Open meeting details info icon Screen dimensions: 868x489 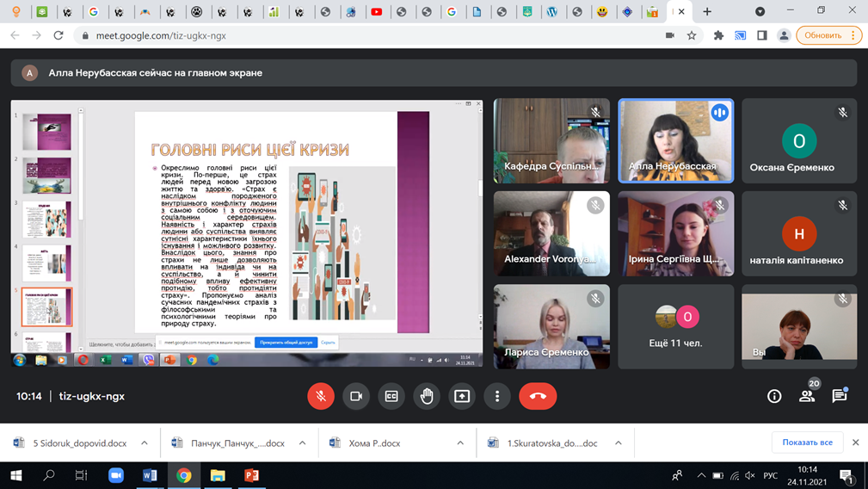tap(774, 396)
